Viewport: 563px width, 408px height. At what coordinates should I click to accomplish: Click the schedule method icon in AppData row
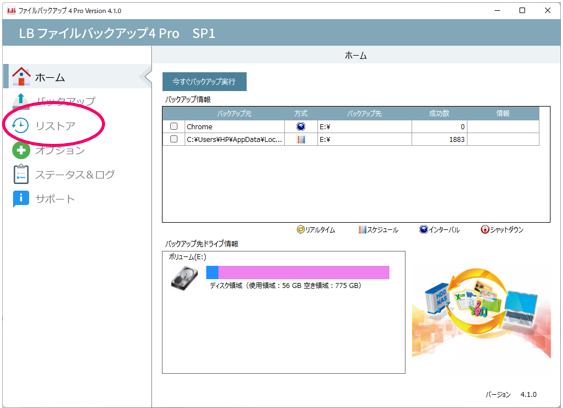[301, 139]
